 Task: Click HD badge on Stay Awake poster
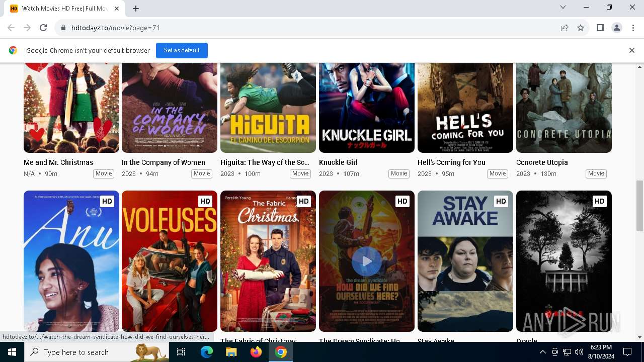click(501, 201)
